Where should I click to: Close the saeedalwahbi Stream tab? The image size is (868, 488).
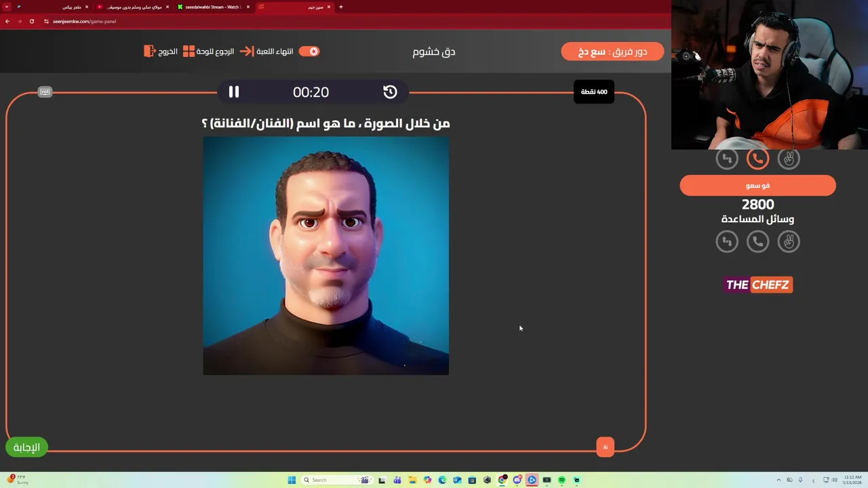[248, 7]
